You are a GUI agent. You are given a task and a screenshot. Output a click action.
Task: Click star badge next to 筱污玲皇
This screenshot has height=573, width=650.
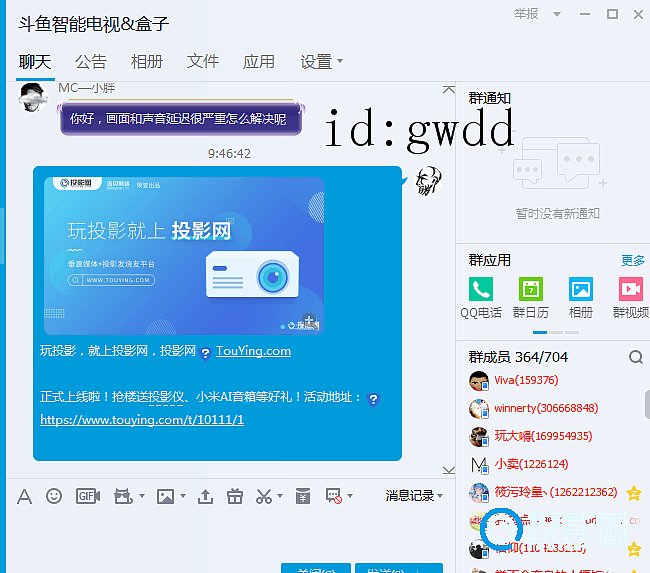coord(634,493)
